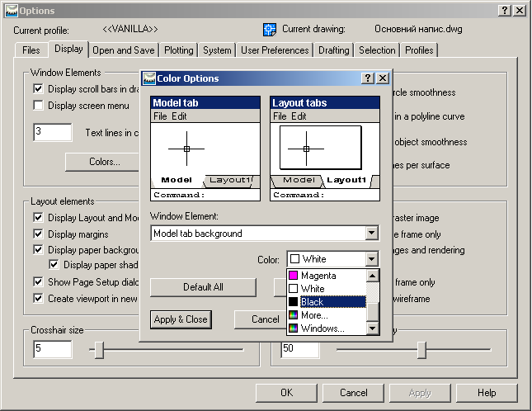Open the Open and Save tab
The image size is (532, 411).
124,50
